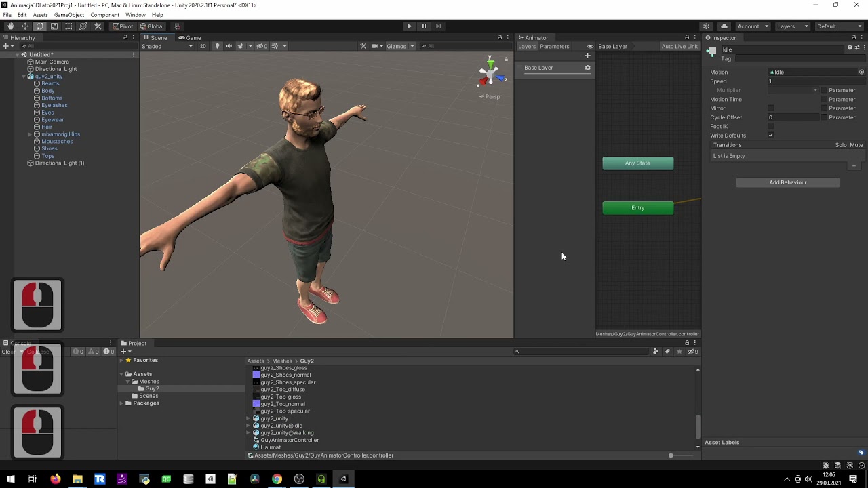Collapse guy2_unity in Hierarchy
Image resolution: width=868 pixels, height=488 pixels.
(24, 77)
